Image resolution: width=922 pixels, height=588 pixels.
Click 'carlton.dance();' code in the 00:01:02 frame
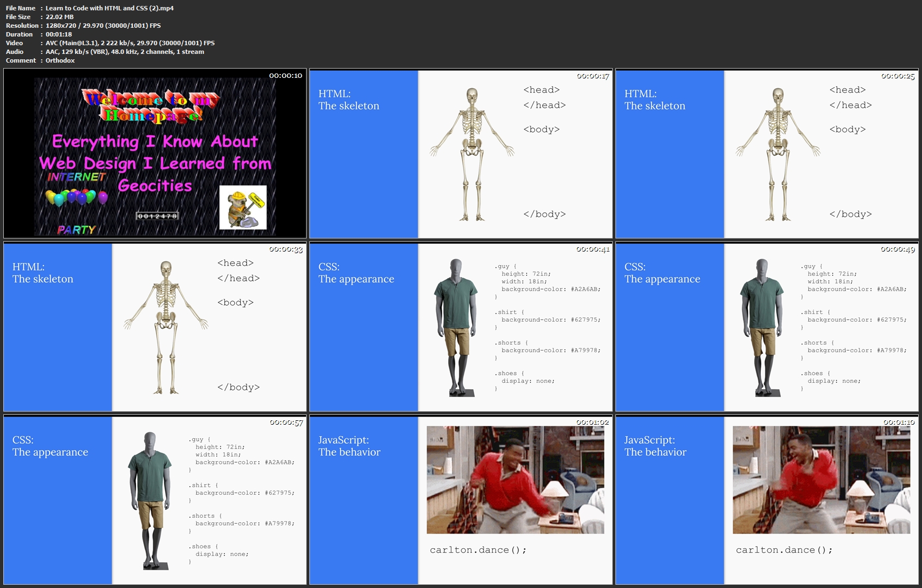click(478, 550)
